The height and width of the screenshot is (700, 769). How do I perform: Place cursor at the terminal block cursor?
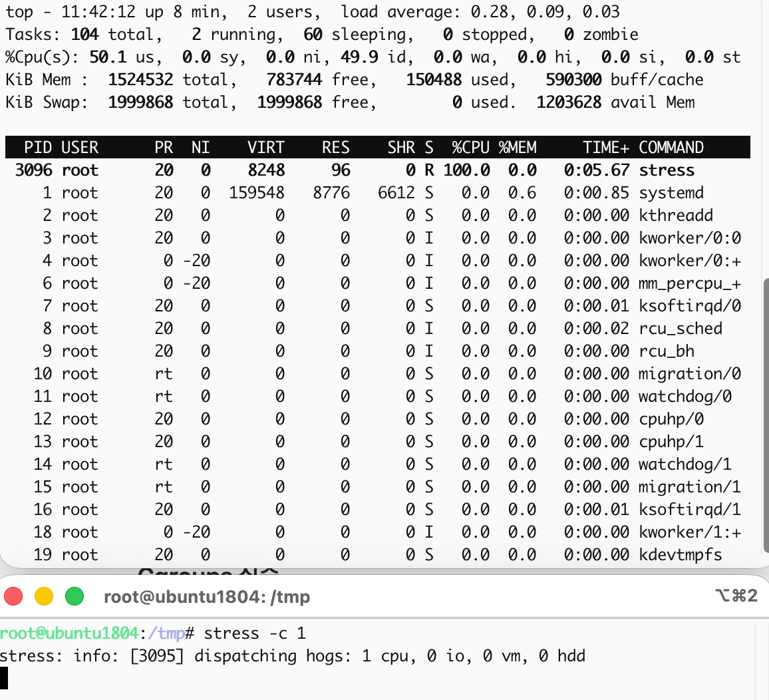point(4,678)
